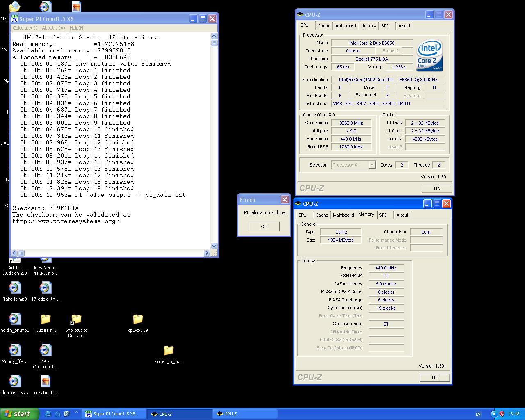Image resolution: width=525 pixels, height=420 pixels.
Task: Launch Internet Explorer from quick launch
Action: pos(48,414)
